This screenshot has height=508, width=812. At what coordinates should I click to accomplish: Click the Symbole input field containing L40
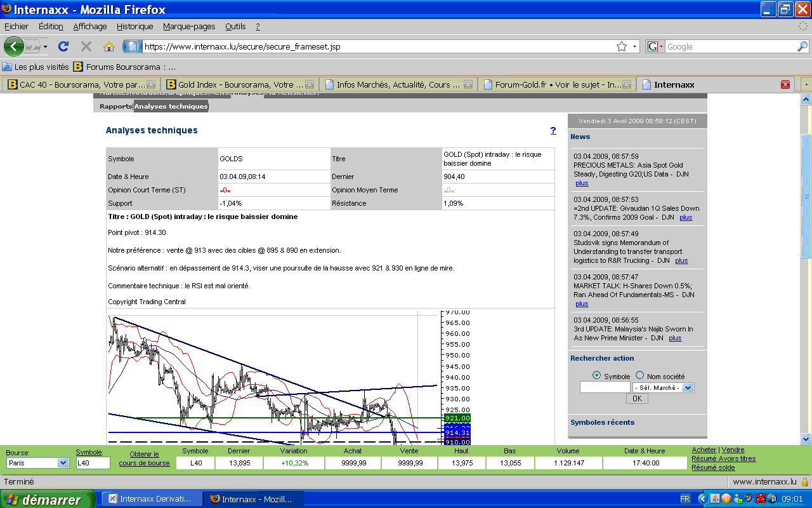(x=93, y=463)
